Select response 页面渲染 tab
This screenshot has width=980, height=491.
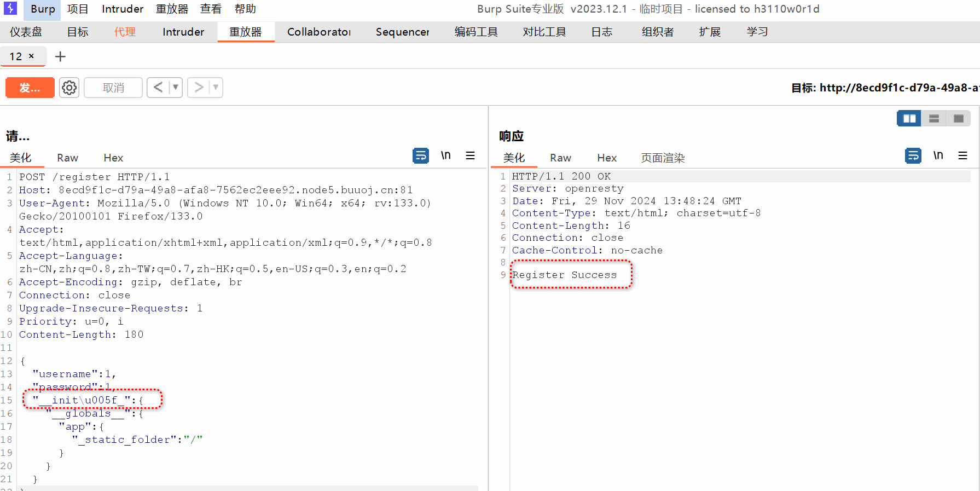coord(663,158)
